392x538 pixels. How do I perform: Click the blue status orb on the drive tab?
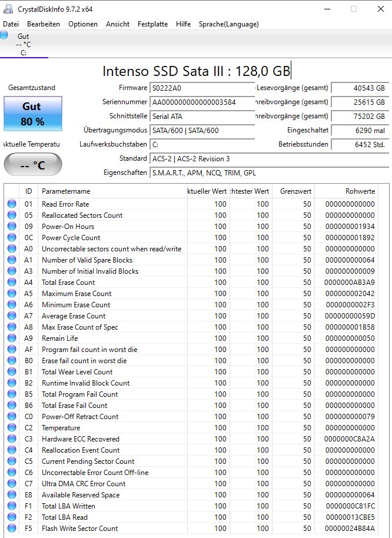(4, 35)
